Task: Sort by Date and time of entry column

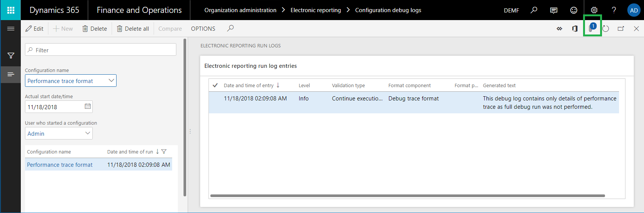Action: click(249, 85)
